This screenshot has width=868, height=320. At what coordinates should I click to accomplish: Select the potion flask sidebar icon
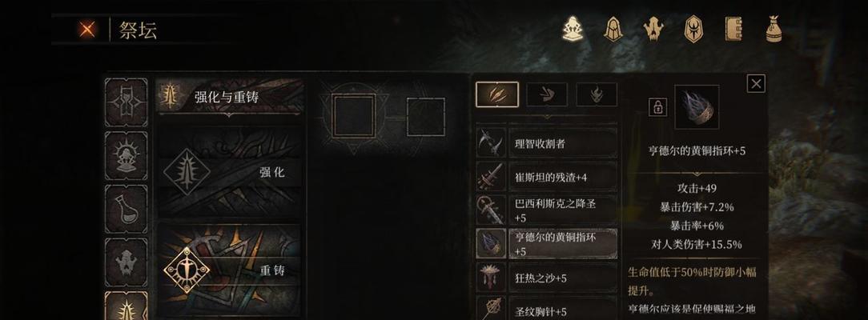[127, 209]
